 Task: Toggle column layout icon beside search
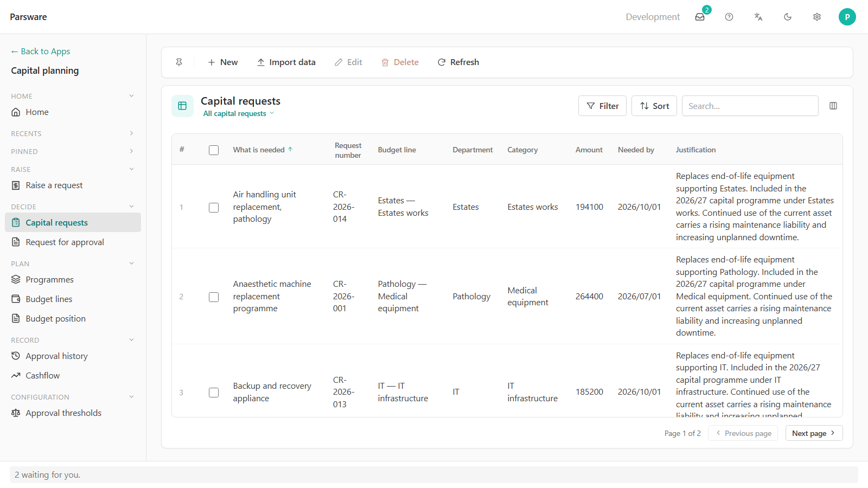coord(833,106)
